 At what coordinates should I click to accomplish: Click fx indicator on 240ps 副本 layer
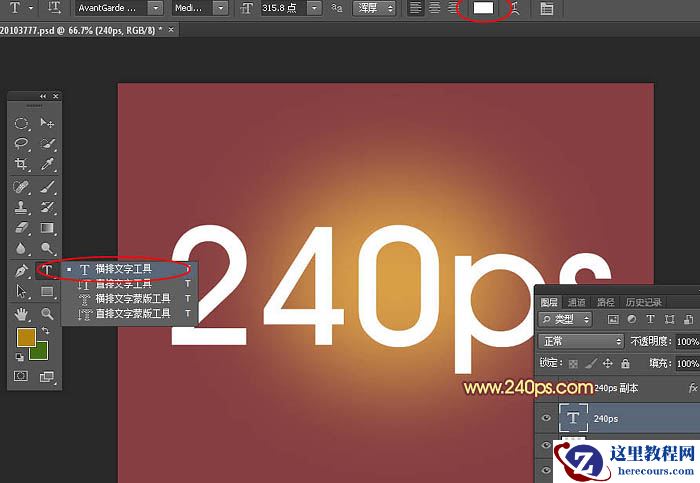(693, 388)
